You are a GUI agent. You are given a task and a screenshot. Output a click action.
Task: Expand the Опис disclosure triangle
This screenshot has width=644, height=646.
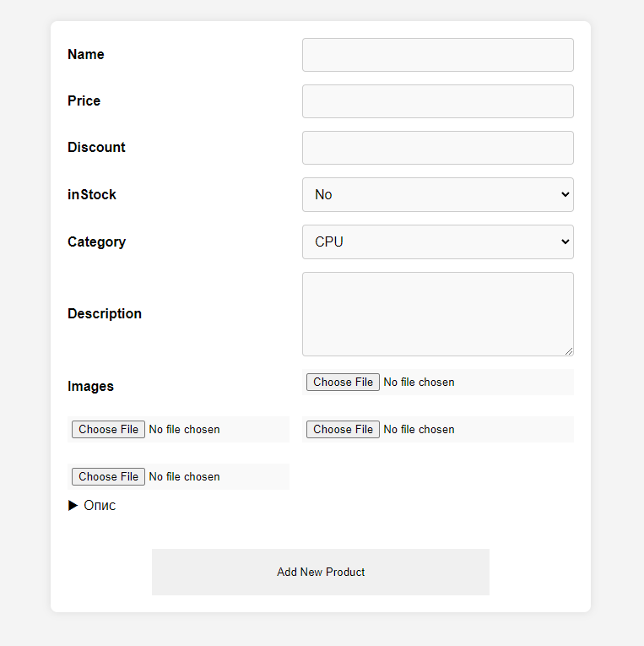pyautogui.click(x=73, y=506)
